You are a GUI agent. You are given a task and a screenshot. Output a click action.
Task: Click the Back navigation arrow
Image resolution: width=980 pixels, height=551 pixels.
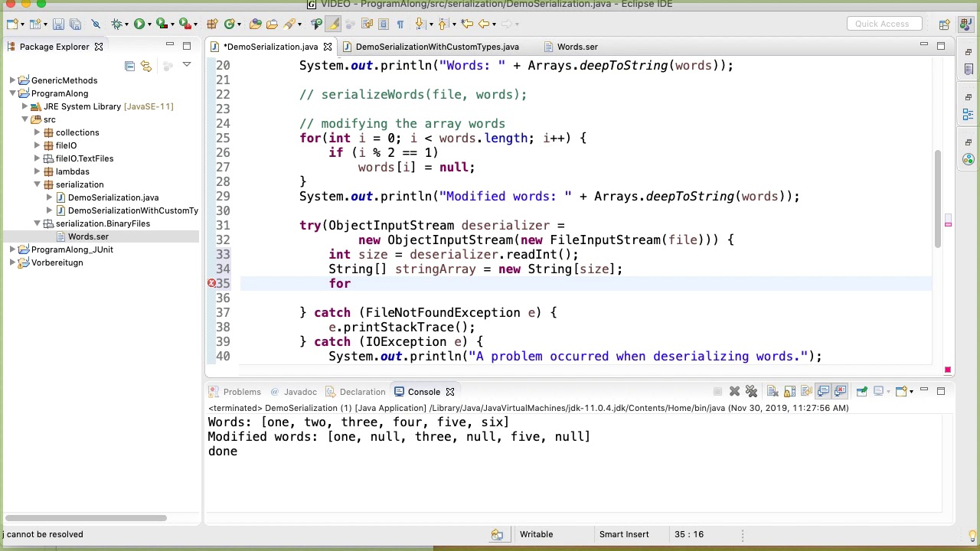[x=484, y=24]
